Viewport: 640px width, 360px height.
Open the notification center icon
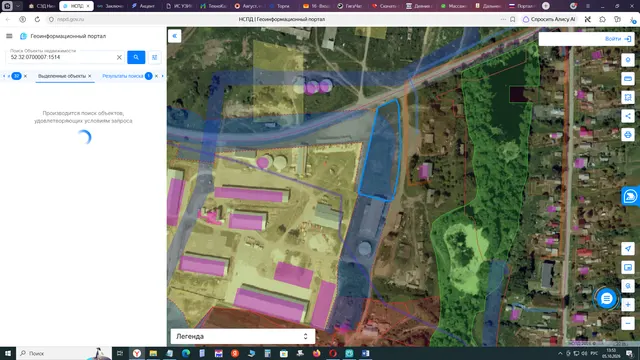pos(630,353)
